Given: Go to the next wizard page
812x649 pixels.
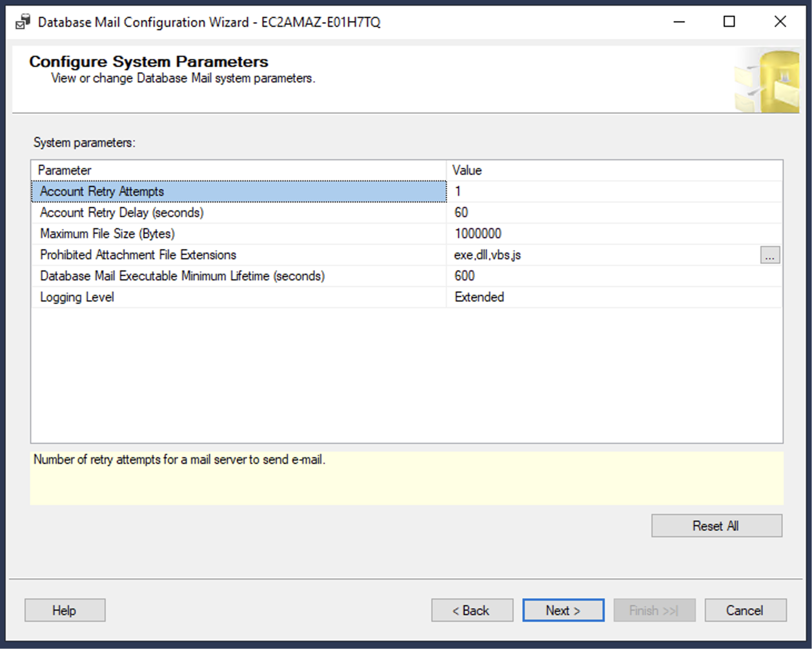Looking at the screenshot, I should point(563,610).
